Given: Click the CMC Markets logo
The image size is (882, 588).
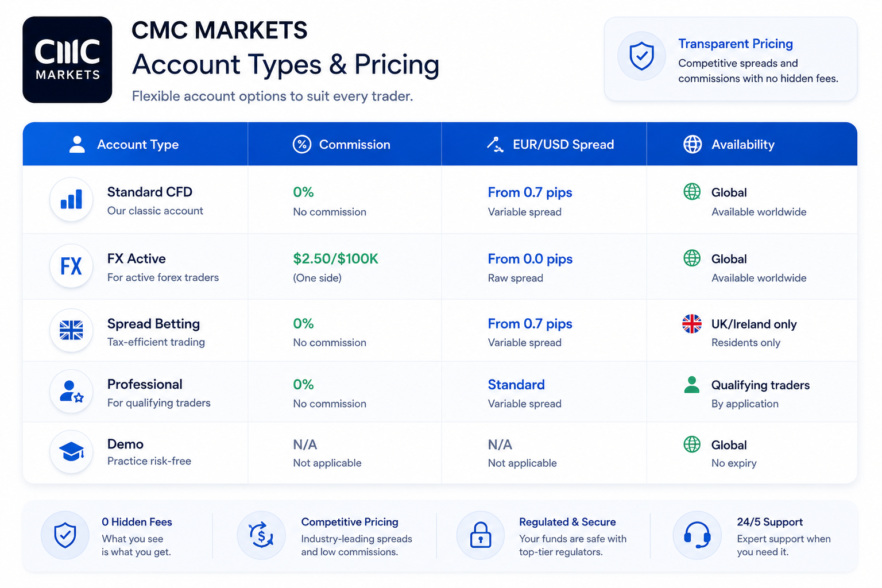Looking at the screenshot, I should click(67, 60).
